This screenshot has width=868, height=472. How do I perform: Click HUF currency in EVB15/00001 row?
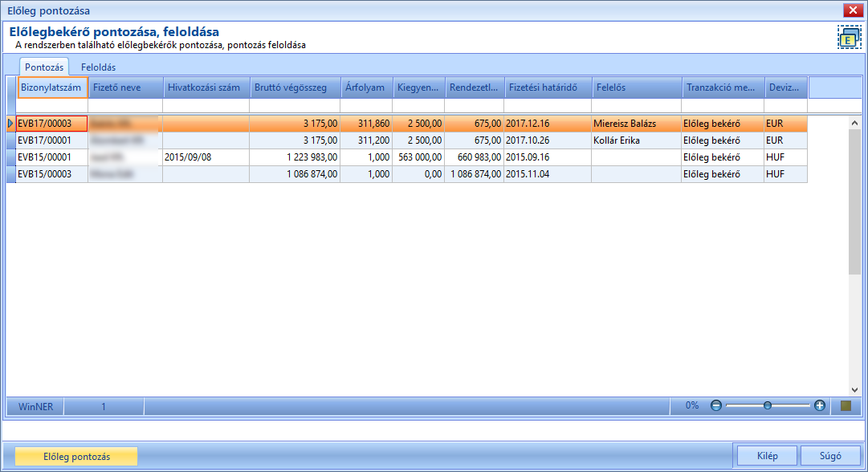pos(785,157)
